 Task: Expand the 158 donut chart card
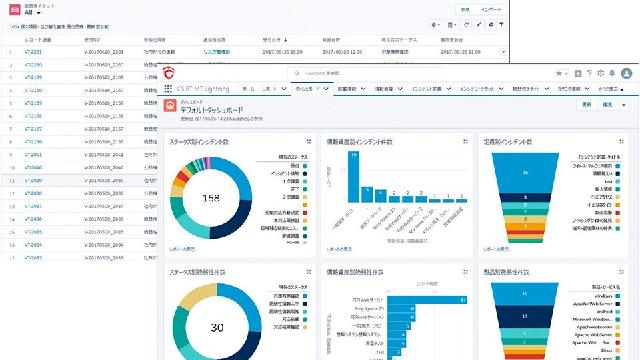(309, 142)
